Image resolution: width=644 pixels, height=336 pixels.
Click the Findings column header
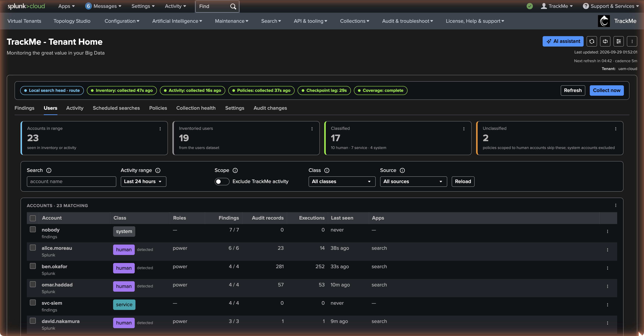[x=228, y=218]
